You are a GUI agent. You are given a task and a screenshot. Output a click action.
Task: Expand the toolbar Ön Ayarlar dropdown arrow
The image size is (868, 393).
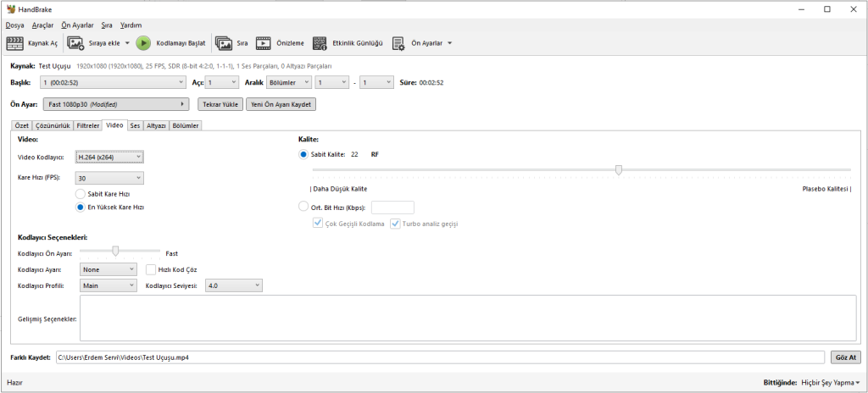coord(449,43)
